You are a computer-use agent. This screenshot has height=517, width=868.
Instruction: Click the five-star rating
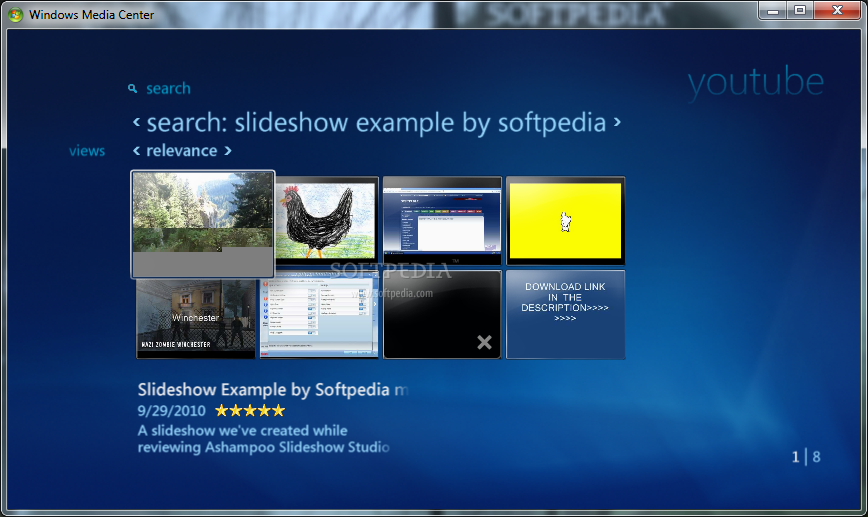[x=250, y=411]
